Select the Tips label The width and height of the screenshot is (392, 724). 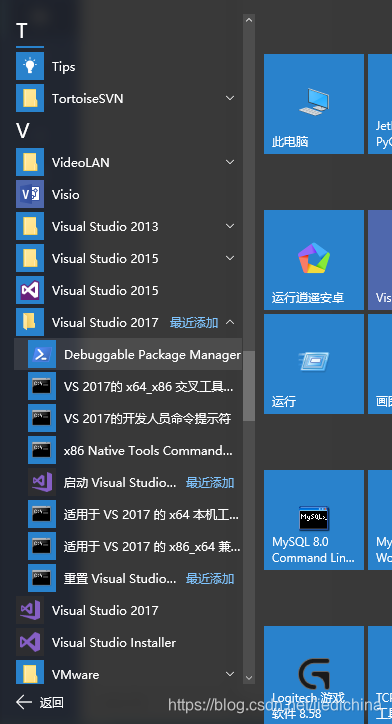pyautogui.click(x=64, y=67)
